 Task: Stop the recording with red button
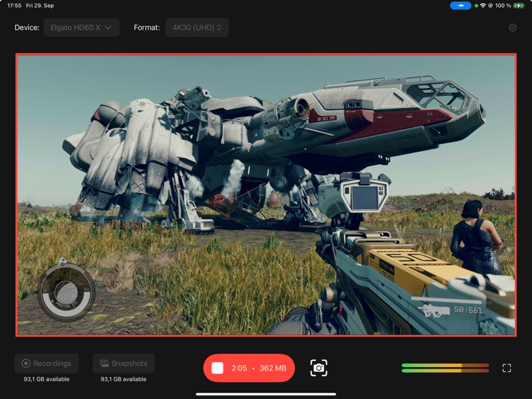click(249, 368)
